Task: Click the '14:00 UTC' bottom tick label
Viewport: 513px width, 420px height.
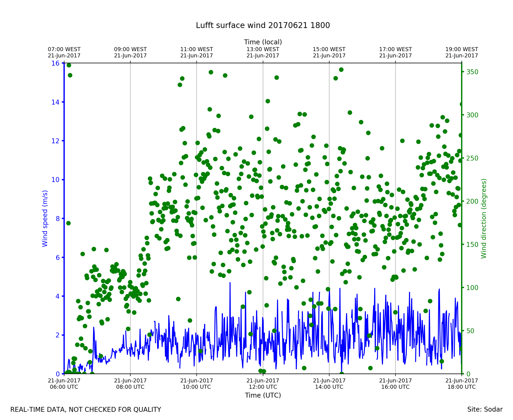Action: [329, 387]
